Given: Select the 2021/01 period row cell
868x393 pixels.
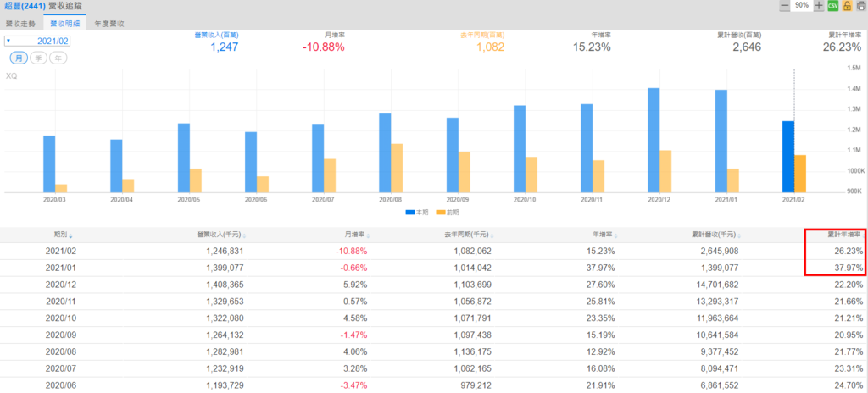Looking at the screenshot, I should [61, 268].
